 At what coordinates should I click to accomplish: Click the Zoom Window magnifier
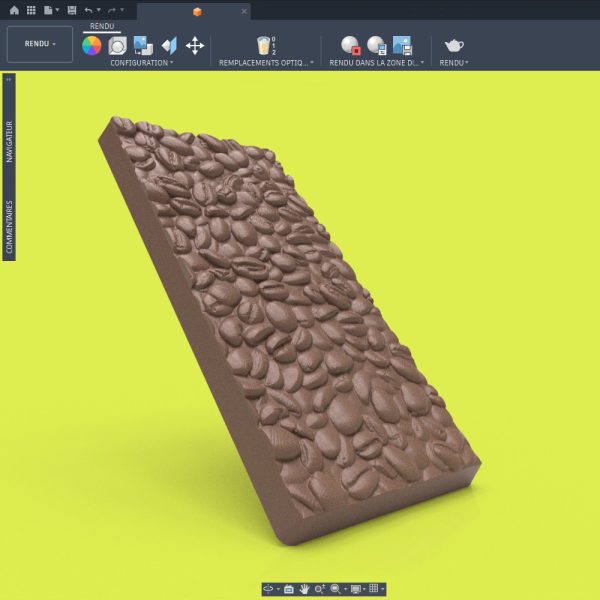click(336, 589)
